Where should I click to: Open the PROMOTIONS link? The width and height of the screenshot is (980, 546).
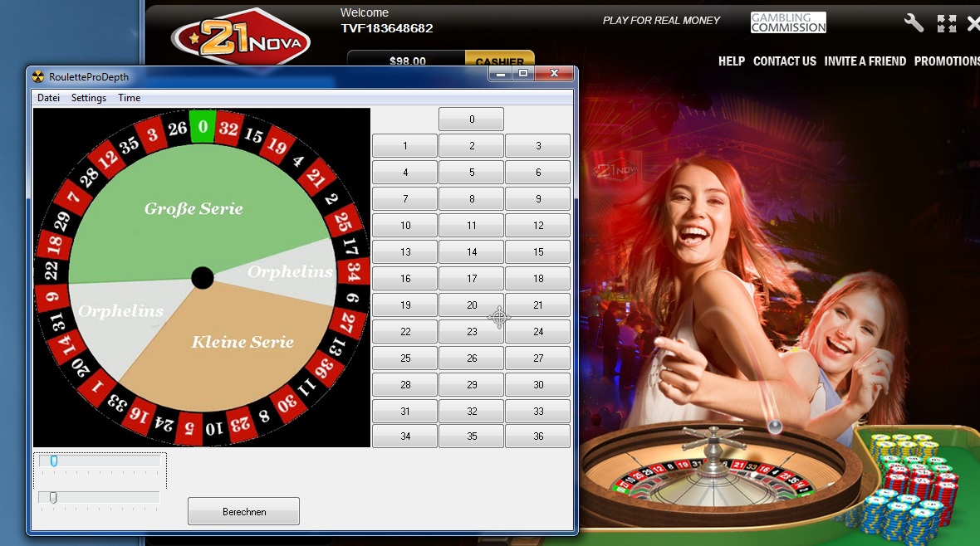click(947, 61)
